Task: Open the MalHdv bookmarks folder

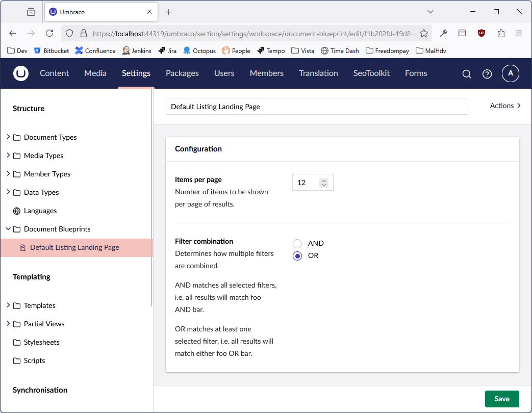Action: [430, 51]
